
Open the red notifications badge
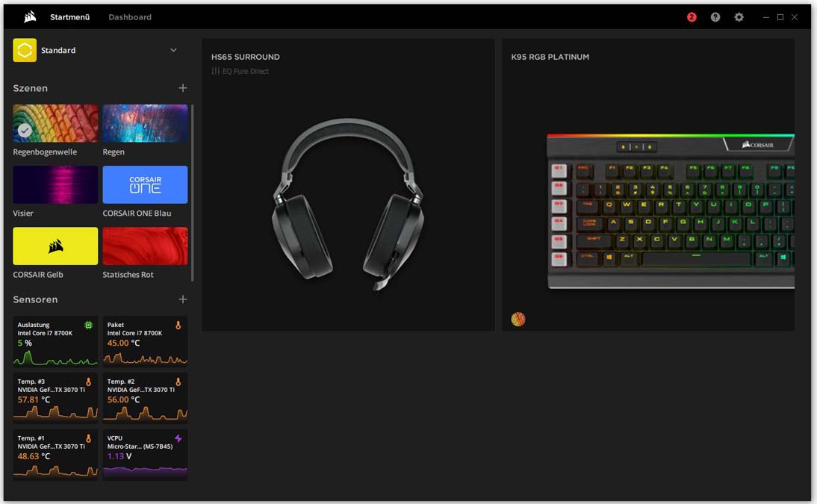[692, 17]
